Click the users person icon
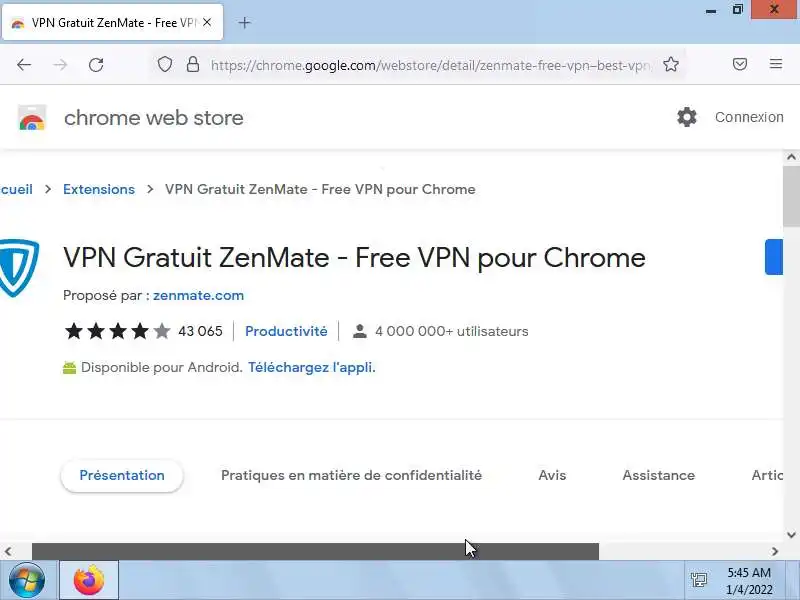 click(x=360, y=331)
